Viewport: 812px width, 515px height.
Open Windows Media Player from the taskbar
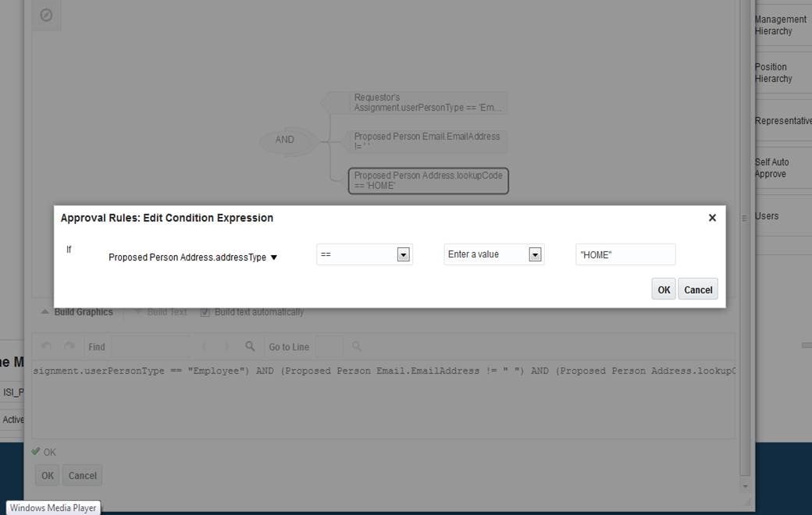pyautogui.click(x=52, y=507)
